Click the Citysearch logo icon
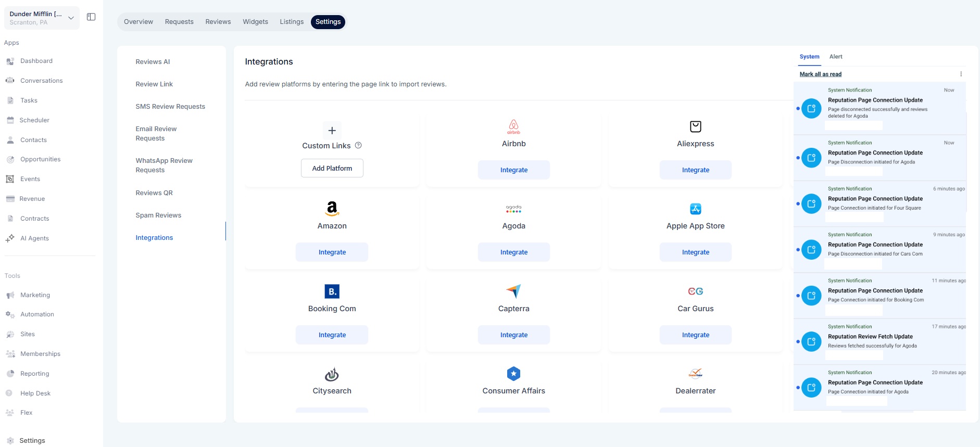 coord(332,374)
